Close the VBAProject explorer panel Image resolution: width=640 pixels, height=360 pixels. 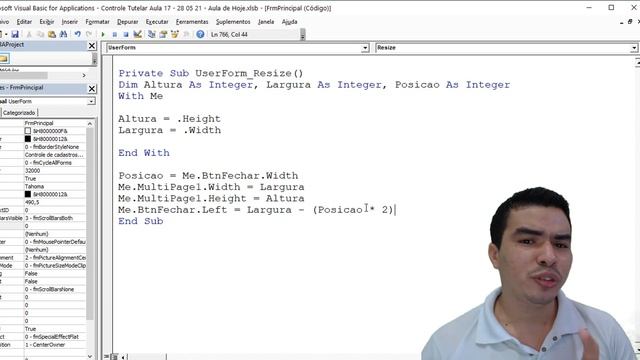92,46
